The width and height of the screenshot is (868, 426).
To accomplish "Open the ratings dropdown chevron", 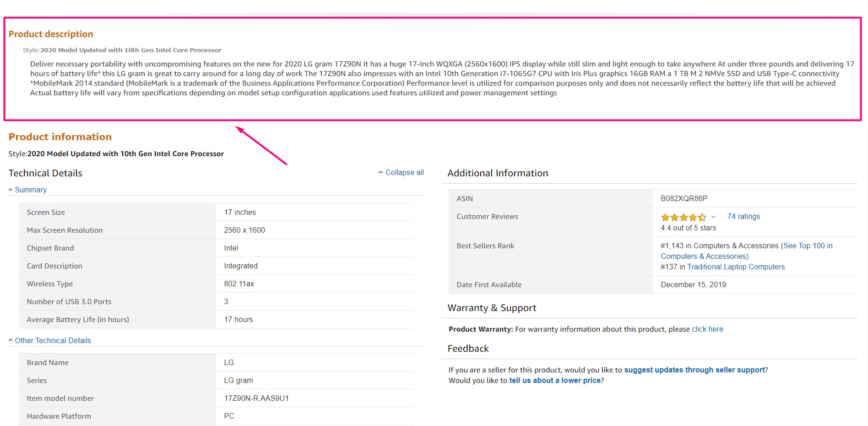I will coord(713,217).
